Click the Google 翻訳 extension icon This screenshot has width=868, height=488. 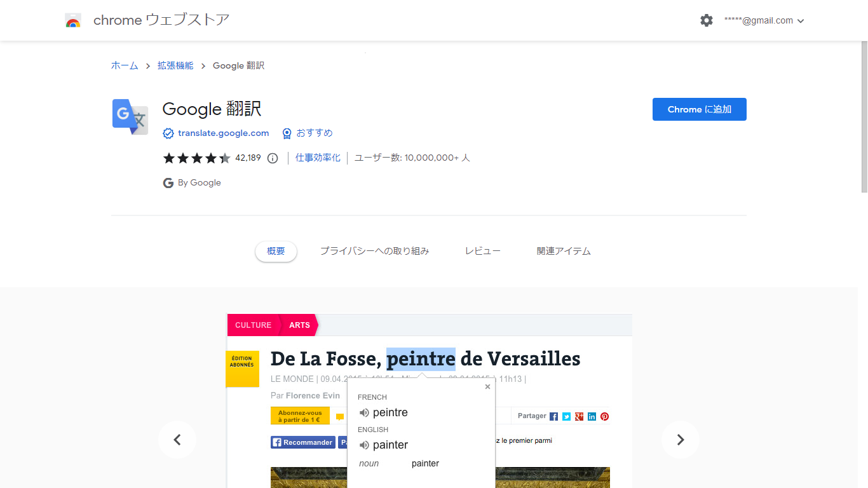(130, 117)
